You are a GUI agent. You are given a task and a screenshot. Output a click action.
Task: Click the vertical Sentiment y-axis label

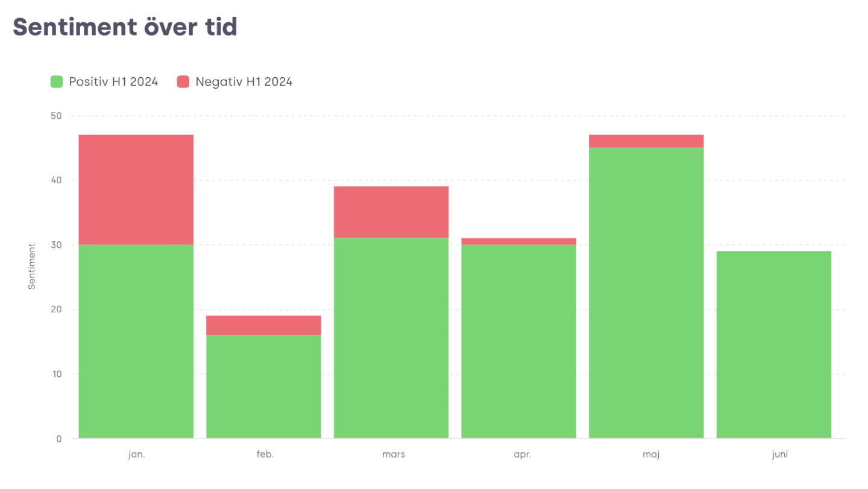32,266
